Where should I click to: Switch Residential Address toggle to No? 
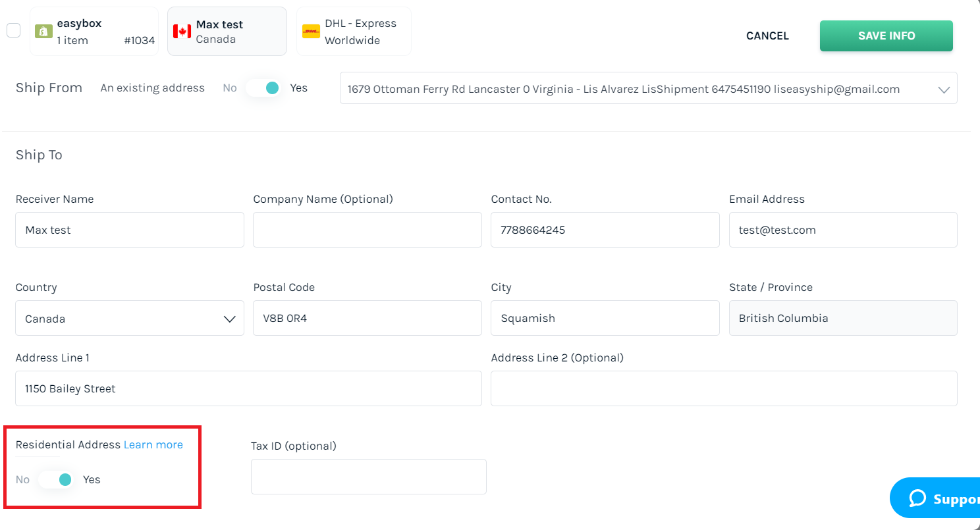click(56, 479)
